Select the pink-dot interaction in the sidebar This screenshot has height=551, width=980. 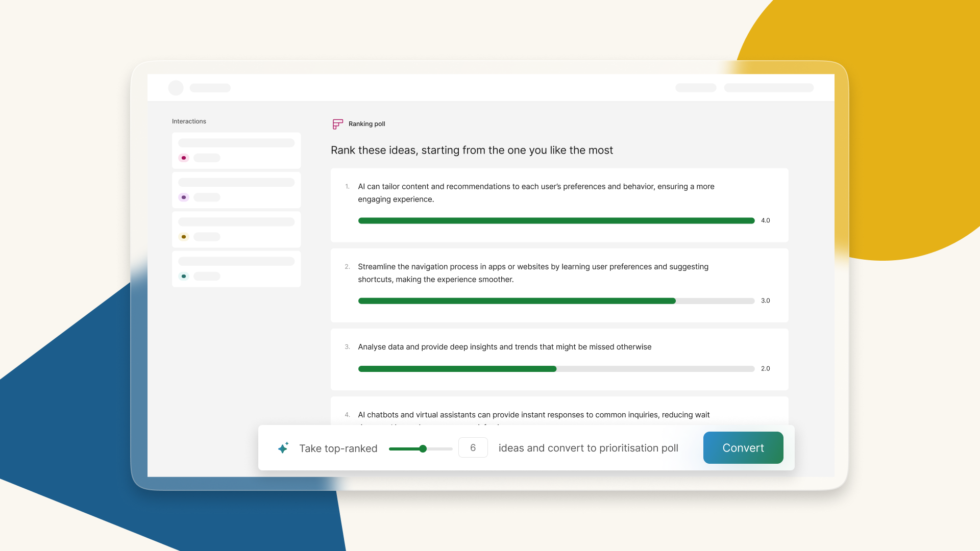pyautogui.click(x=236, y=151)
